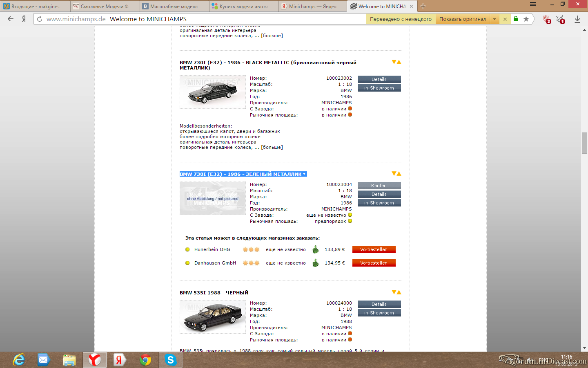Click the scrollbar down arrow
Image resolution: width=588 pixels, height=368 pixels.
tap(584, 348)
